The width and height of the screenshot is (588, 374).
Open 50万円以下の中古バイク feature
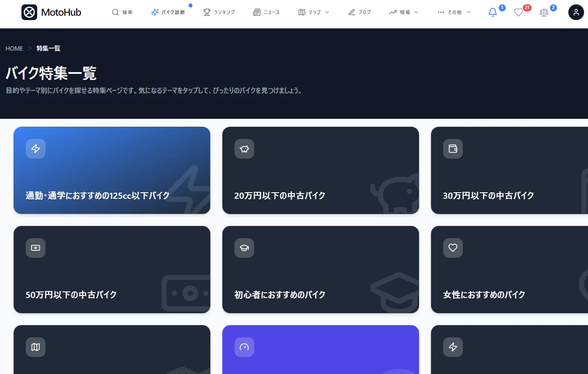click(x=112, y=270)
